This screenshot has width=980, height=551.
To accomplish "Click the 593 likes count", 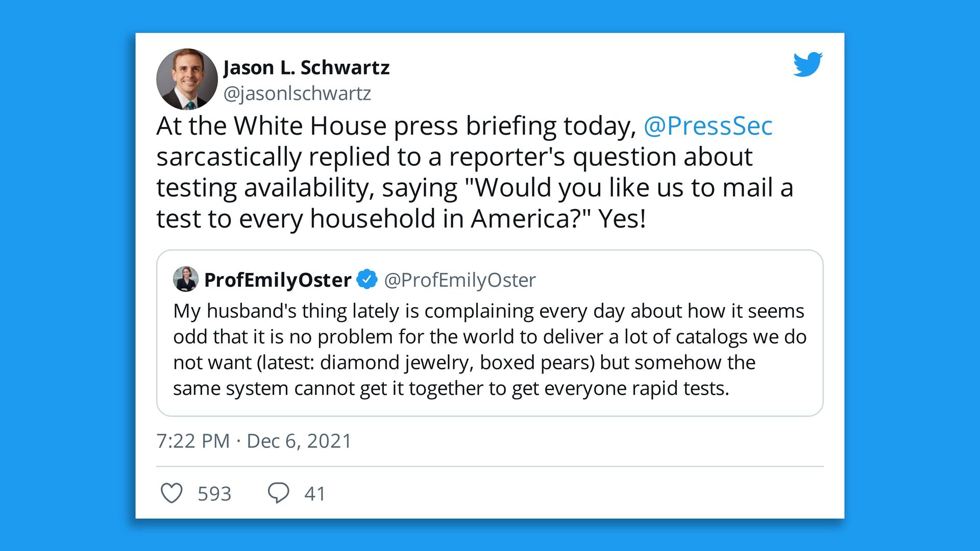I will [214, 494].
